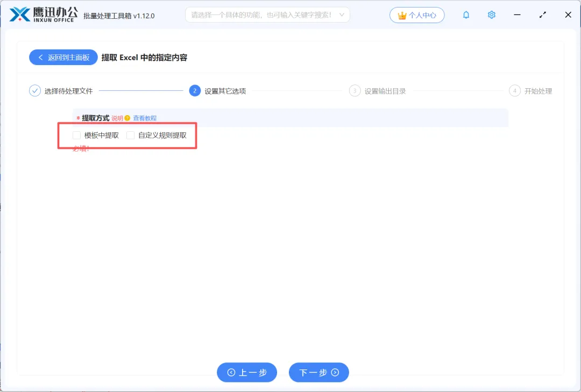Screen dimensions: 581x392
Task: Open settings via the gear icon
Action: pyautogui.click(x=491, y=15)
